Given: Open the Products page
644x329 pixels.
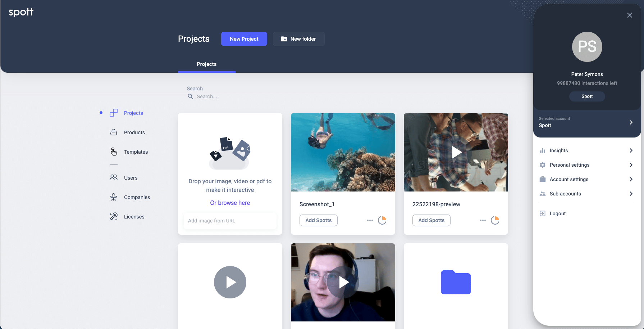Looking at the screenshot, I should coord(134,132).
